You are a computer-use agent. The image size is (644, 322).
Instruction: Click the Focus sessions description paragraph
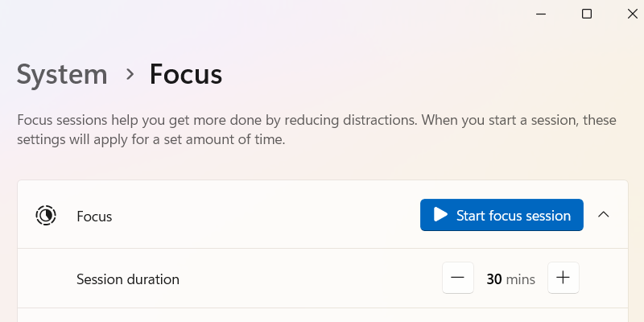316,130
